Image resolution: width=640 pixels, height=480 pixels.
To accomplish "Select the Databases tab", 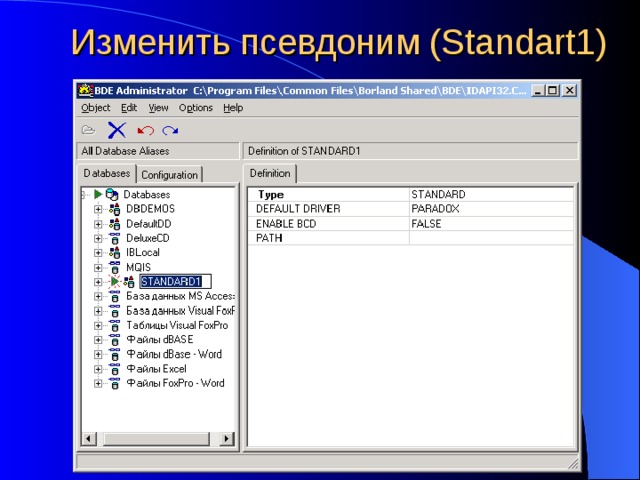I will pyautogui.click(x=107, y=173).
